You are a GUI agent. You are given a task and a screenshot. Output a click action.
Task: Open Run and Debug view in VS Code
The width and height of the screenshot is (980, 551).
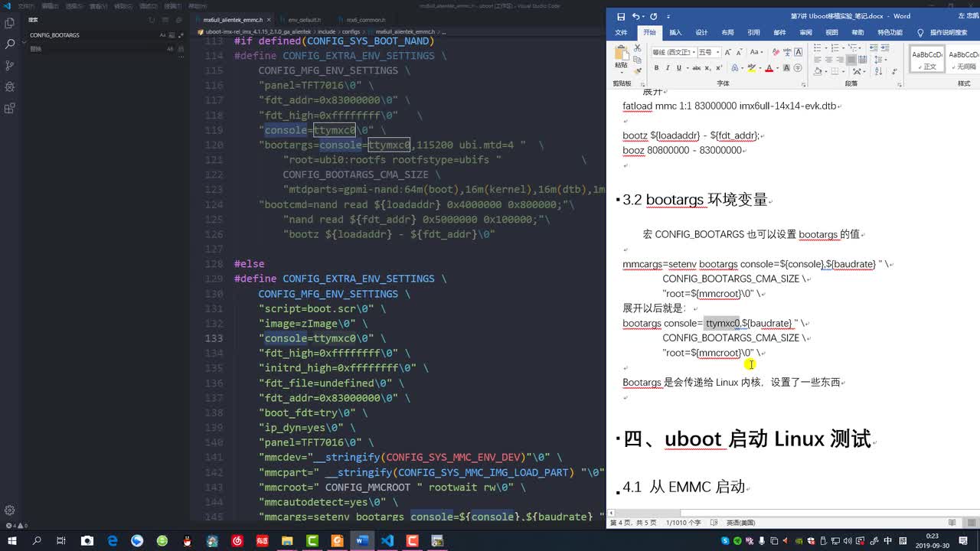[10, 86]
